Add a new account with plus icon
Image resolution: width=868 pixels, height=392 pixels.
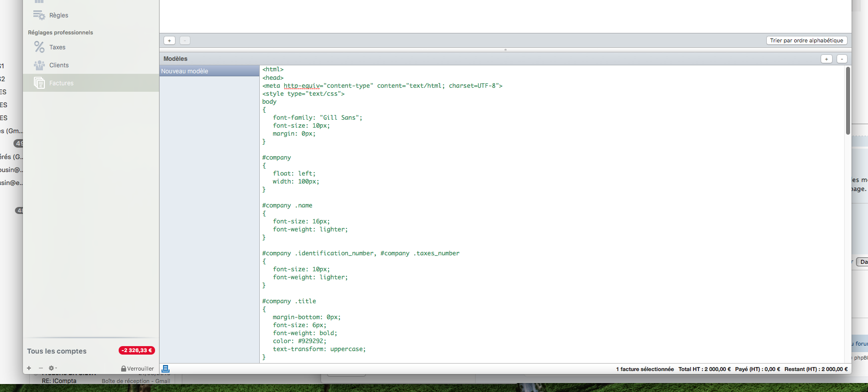(29, 368)
